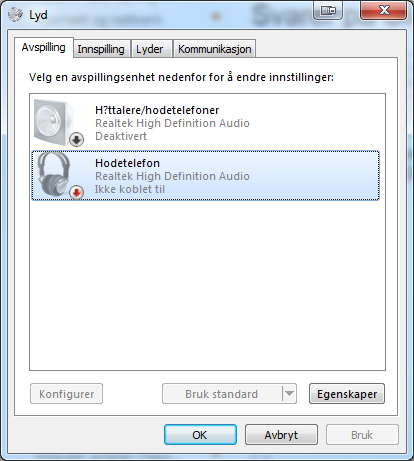Viewport: 414px width, 461px height.
Task: Confirm with the OK button
Action: tap(200, 435)
